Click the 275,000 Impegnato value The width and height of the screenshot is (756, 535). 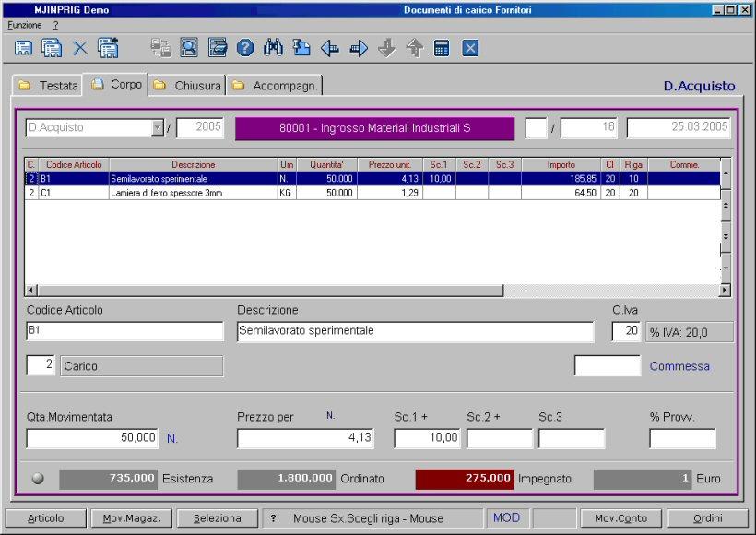tap(465, 479)
